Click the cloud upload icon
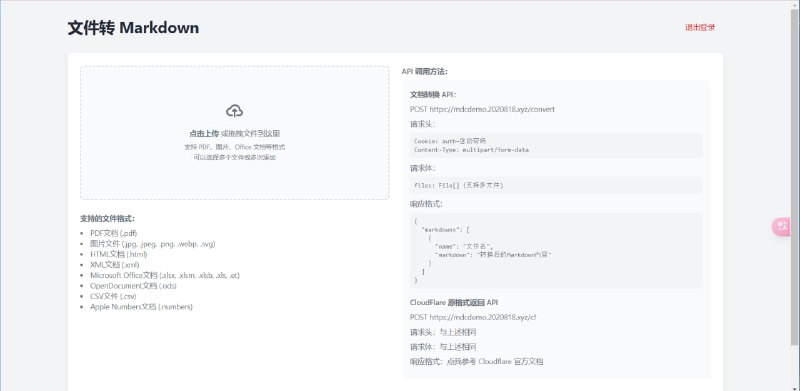Viewport: 800px width, 391px height. (x=234, y=111)
